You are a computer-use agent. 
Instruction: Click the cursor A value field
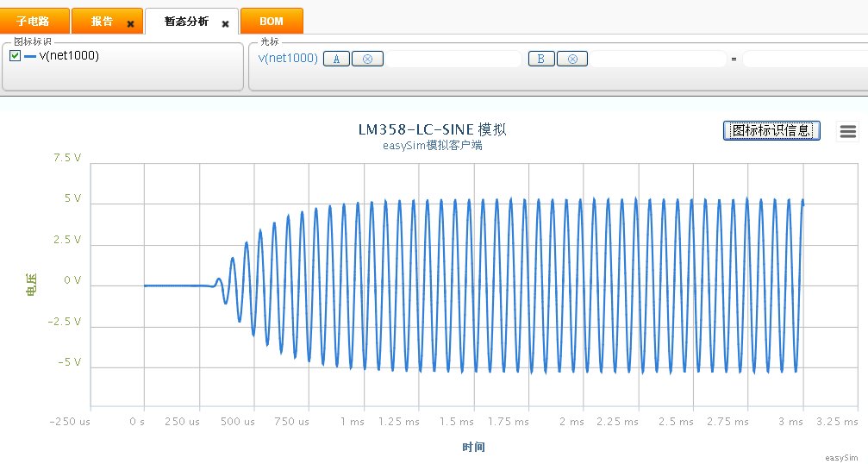point(453,59)
